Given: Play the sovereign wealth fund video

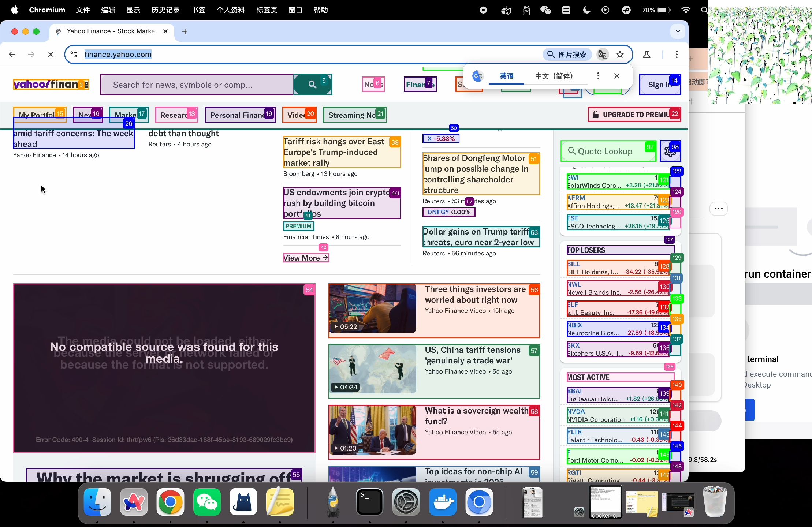Looking at the screenshot, I should pyautogui.click(x=373, y=430).
